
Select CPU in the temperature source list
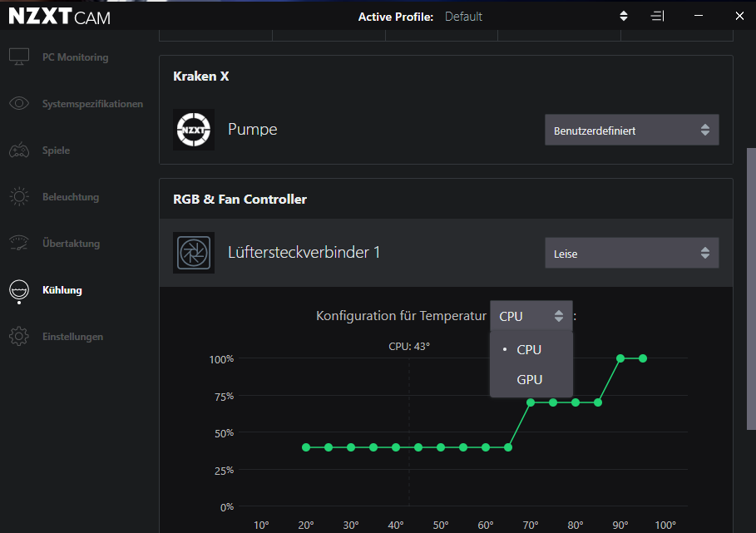click(x=531, y=349)
